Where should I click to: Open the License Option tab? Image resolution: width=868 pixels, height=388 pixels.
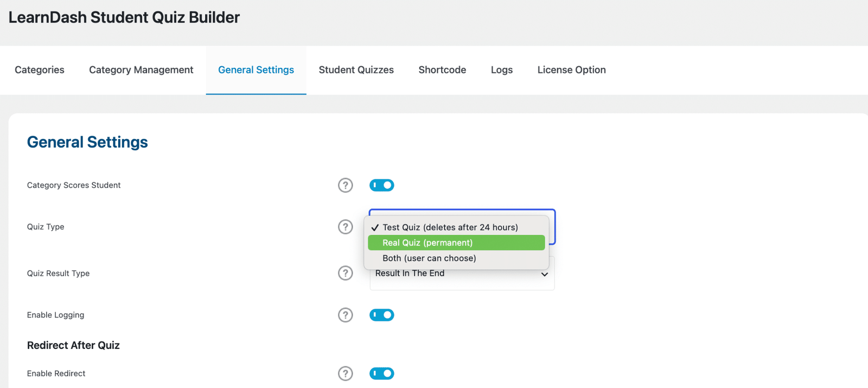pyautogui.click(x=572, y=70)
